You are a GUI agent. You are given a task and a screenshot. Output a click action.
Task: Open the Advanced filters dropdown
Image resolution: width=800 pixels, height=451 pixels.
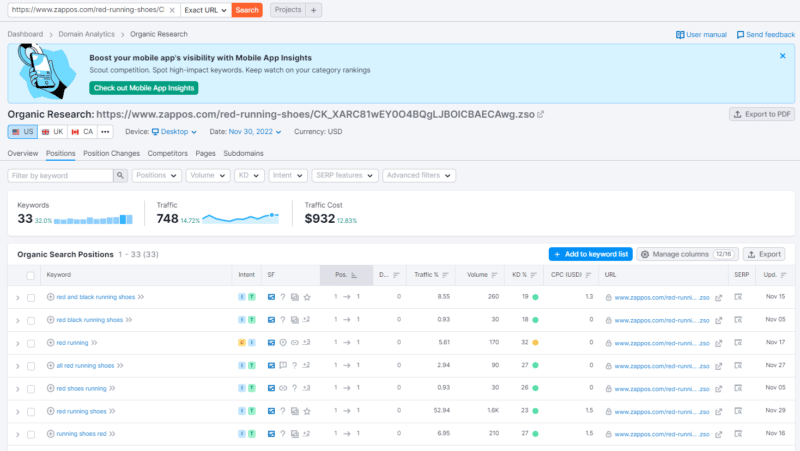pyautogui.click(x=419, y=176)
